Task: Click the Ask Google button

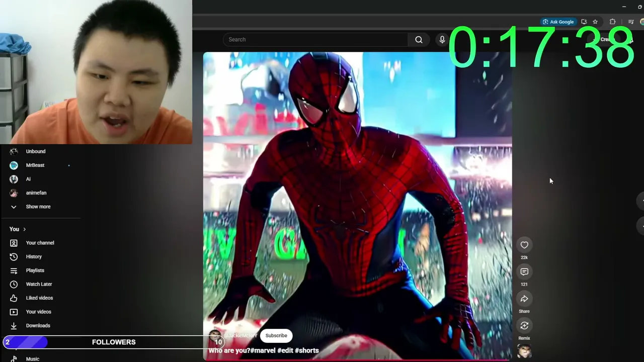Action: coord(558,22)
